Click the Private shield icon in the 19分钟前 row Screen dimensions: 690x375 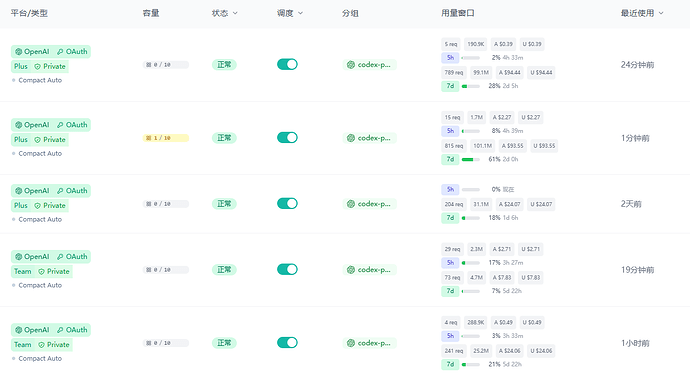[x=41, y=272]
